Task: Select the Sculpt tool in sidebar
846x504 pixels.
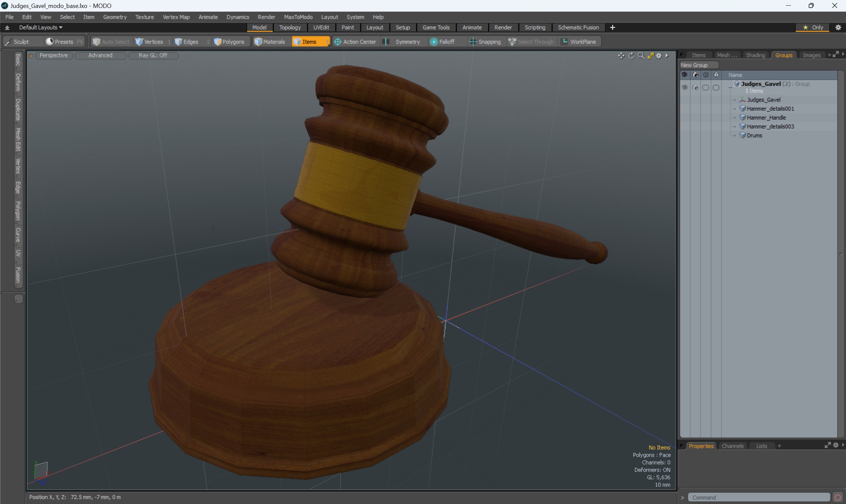Action: coord(21,41)
